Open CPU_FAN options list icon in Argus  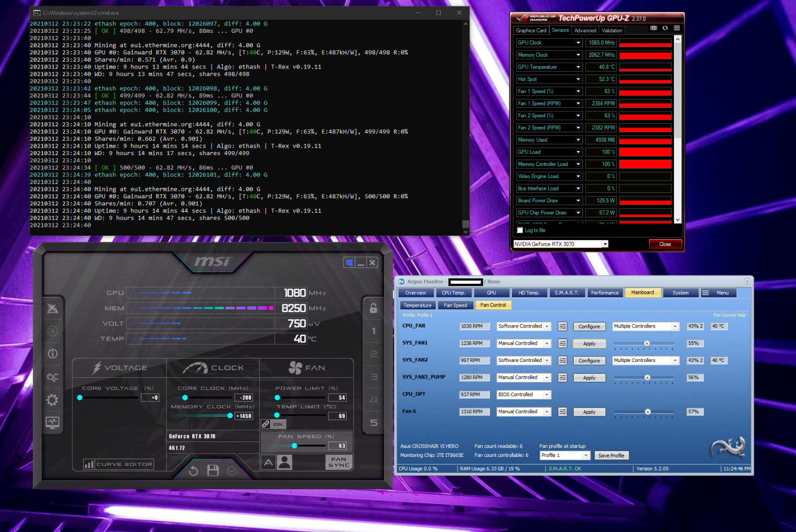[x=562, y=326]
